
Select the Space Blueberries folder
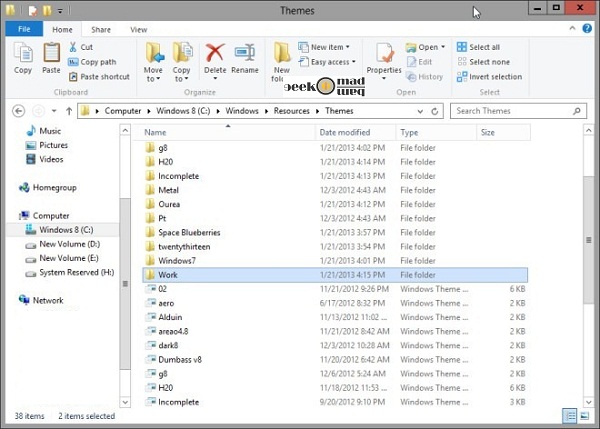(x=335, y=233)
